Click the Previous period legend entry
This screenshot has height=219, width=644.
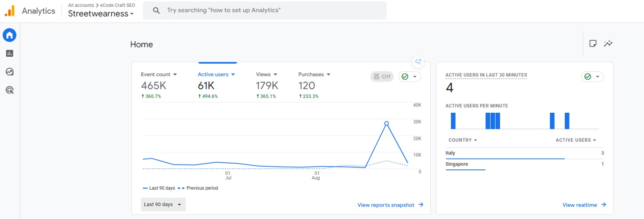198,188
